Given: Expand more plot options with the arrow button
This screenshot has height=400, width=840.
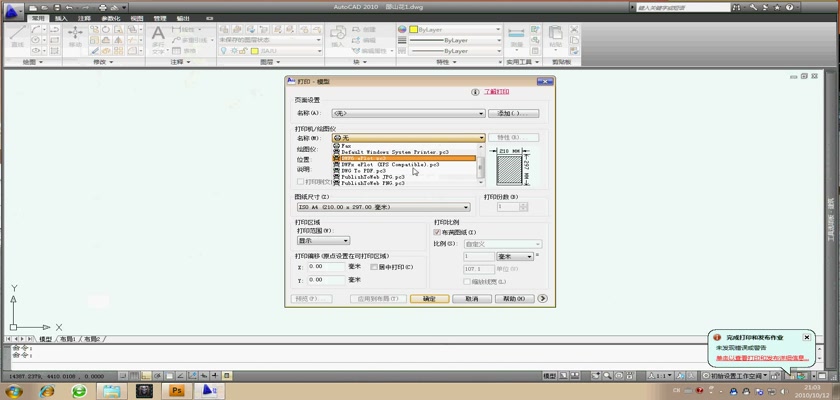Looking at the screenshot, I should point(543,299).
